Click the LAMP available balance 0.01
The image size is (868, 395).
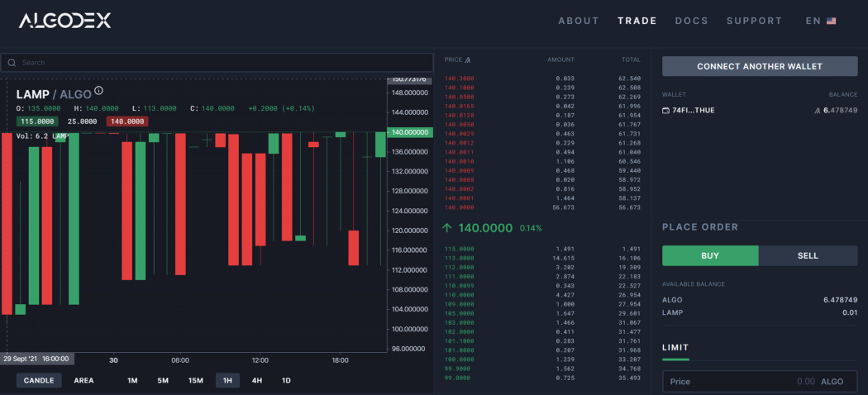pos(850,312)
